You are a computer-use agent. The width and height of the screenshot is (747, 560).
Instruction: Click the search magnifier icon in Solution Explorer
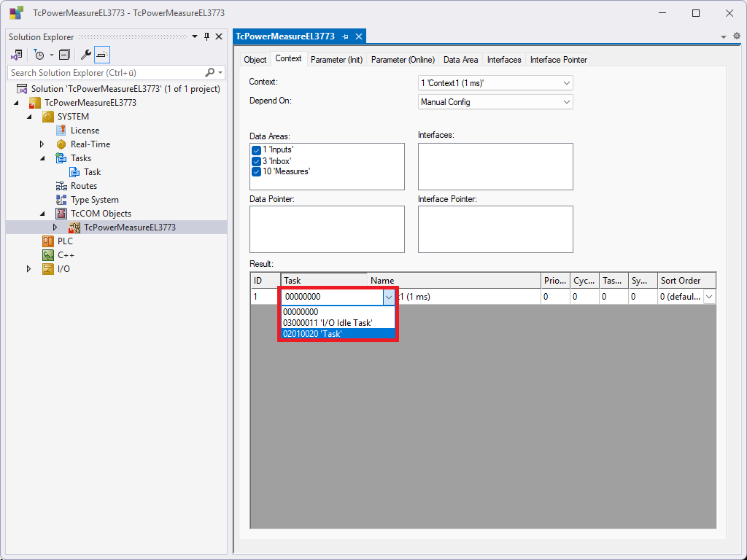point(209,72)
